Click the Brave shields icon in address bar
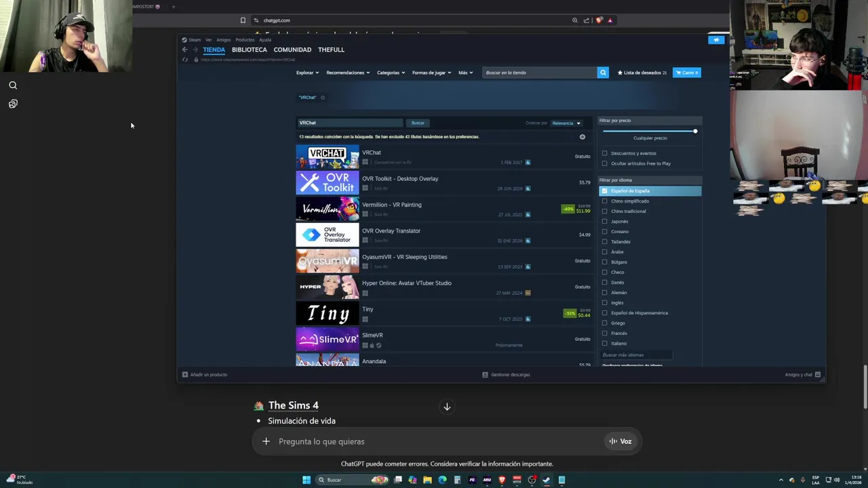 coord(599,20)
